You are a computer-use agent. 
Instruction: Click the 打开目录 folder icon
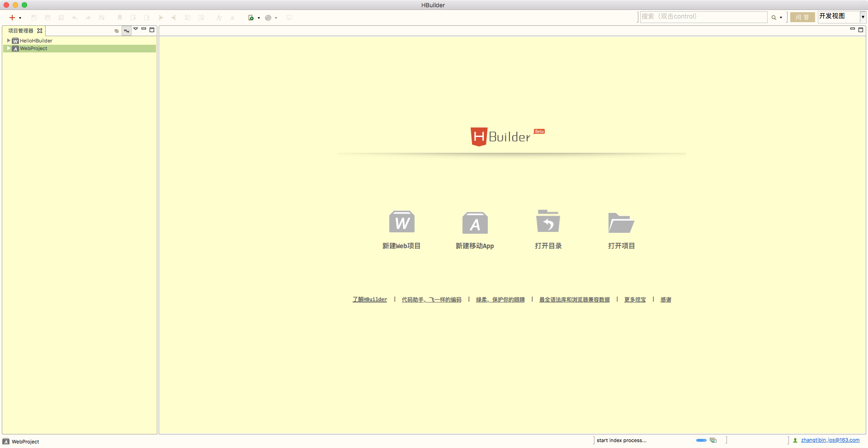point(548,221)
